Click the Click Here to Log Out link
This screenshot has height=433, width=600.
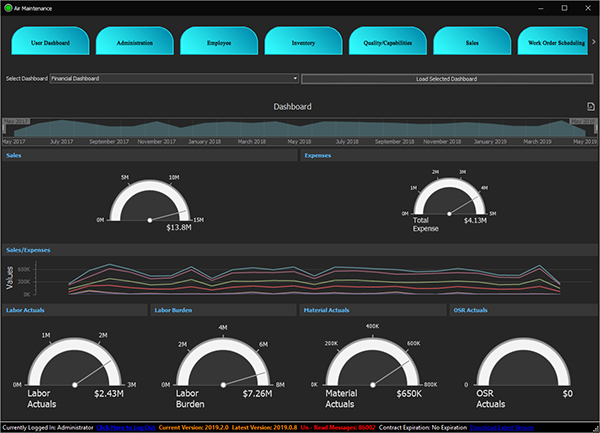point(126,427)
